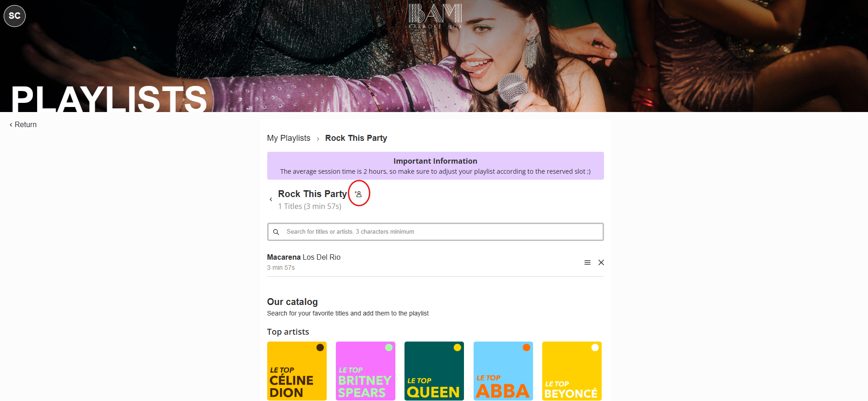Click the add collaborator icon beside playlist title

[x=359, y=194]
